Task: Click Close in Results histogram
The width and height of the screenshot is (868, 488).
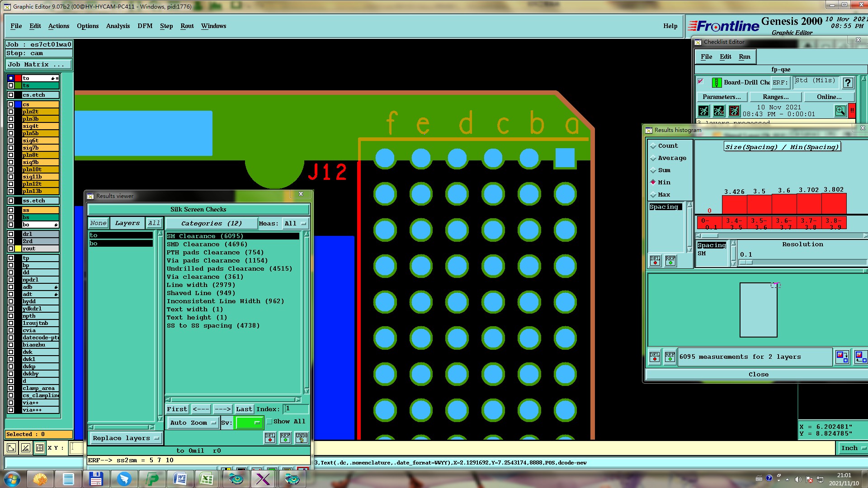Action: click(x=758, y=375)
